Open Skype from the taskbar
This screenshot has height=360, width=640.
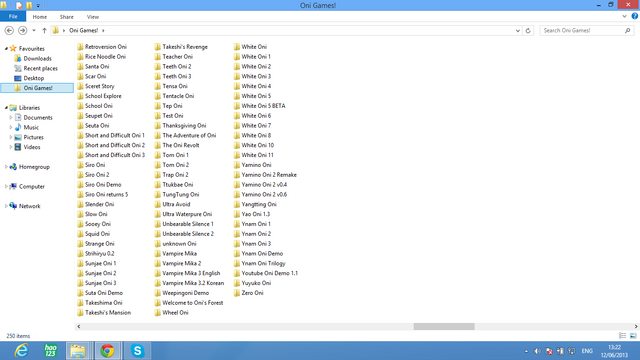pyautogui.click(x=138, y=351)
